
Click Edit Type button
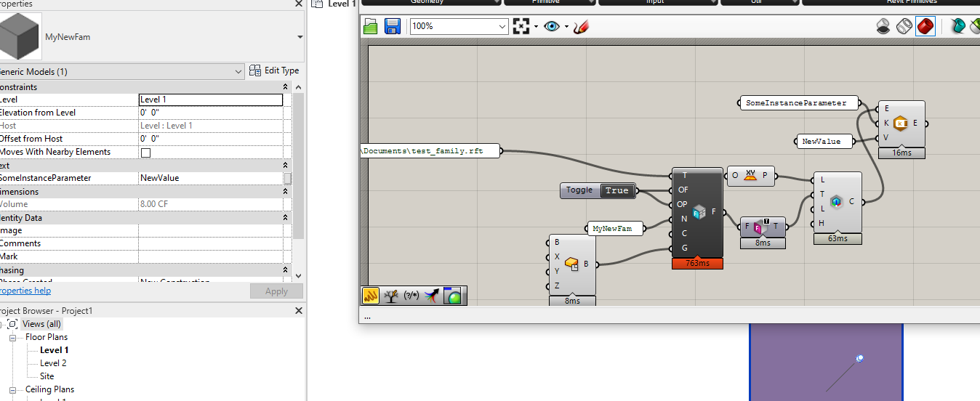[274, 70]
